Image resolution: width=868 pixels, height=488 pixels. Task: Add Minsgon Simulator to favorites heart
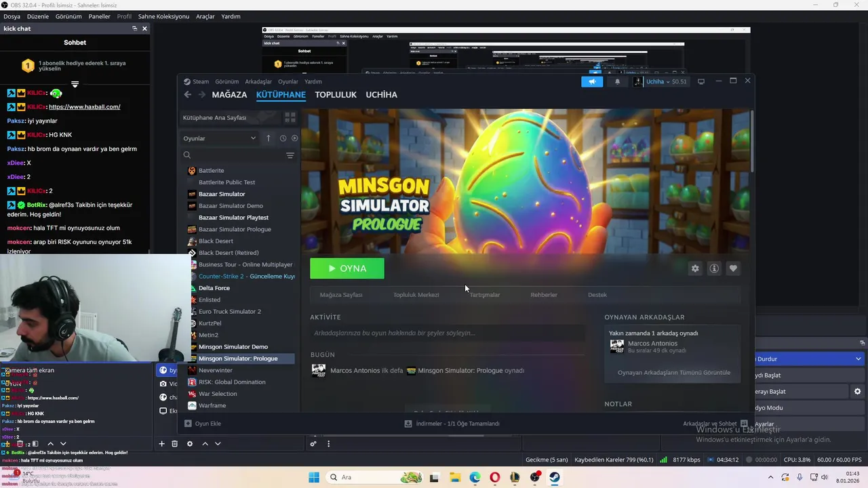click(x=733, y=268)
